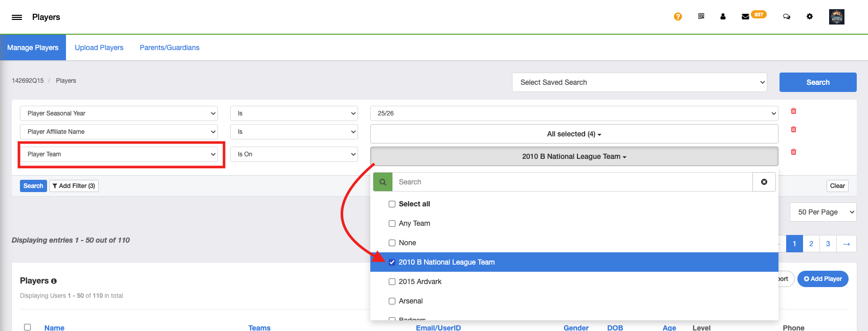
Task: Check the Any Team option
Action: tap(392, 224)
